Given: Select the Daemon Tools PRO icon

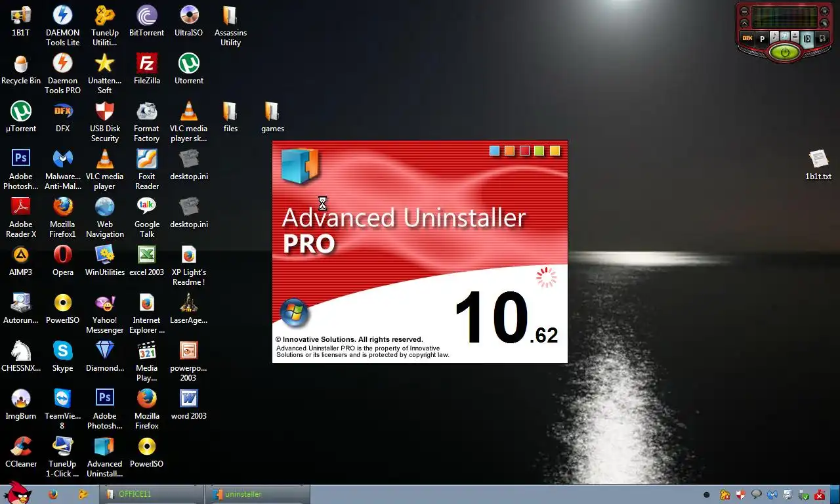Looking at the screenshot, I should [63, 73].
